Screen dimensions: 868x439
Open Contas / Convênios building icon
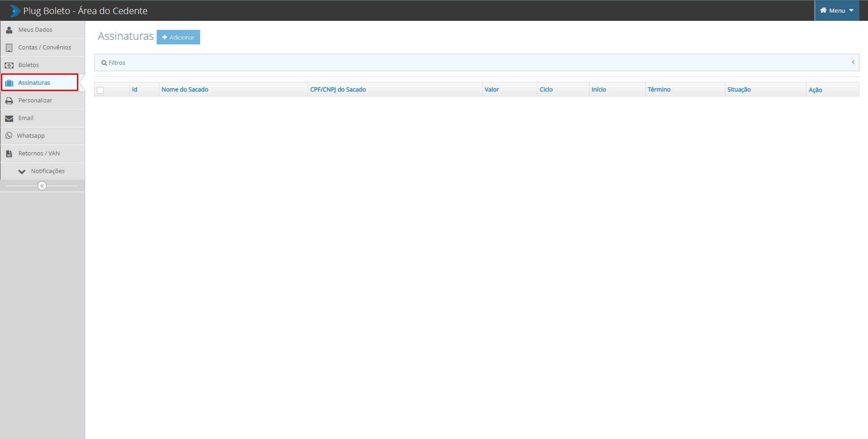[9, 48]
